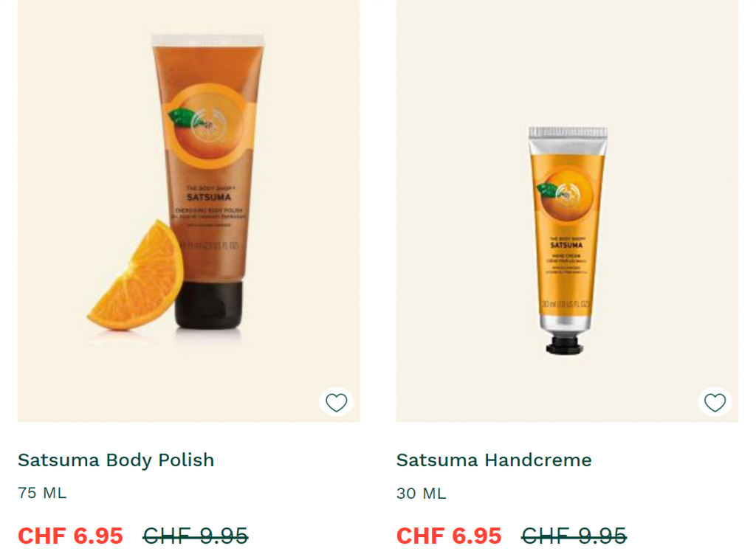Add Satsuma Body Polish to wishlist heart
Viewport: 756px width, 557px height.
pyautogui.click(x=336, y=402)
